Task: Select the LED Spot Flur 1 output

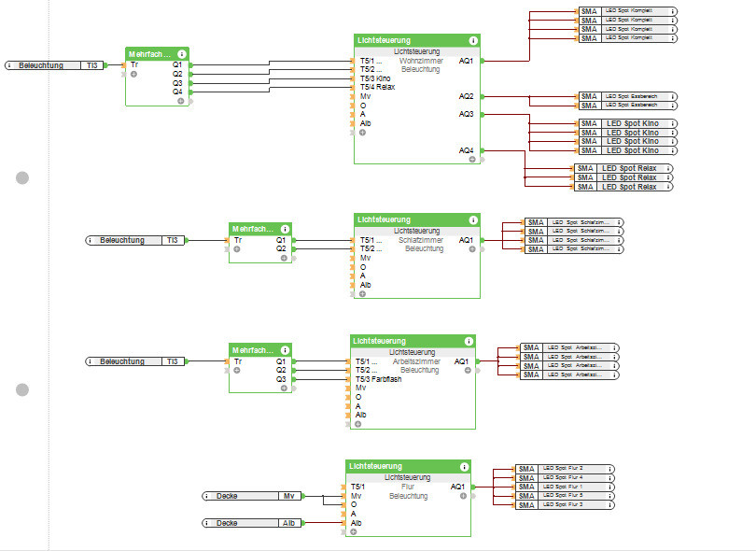Action: point(565,487)
